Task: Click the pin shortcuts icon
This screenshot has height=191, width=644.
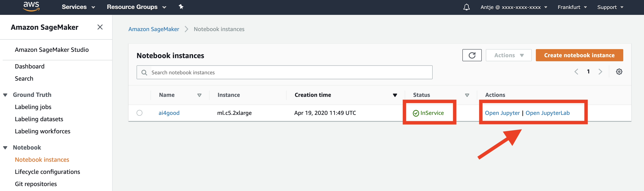Action: tap(181, 7)
